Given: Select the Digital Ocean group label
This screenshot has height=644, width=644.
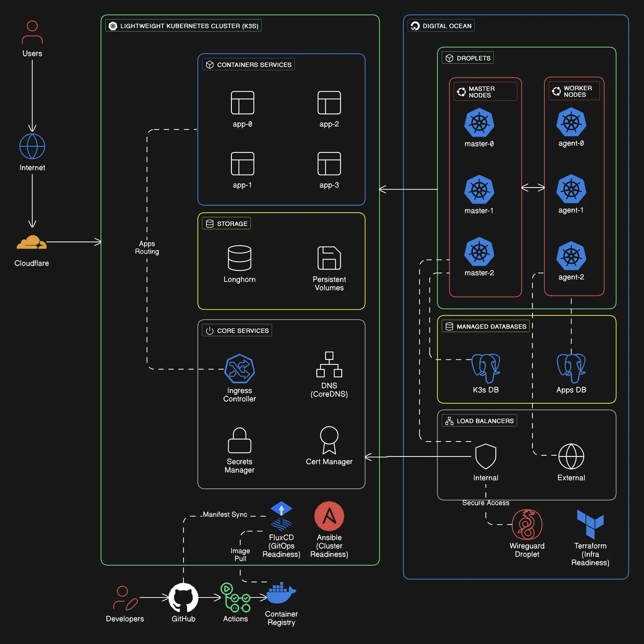Looking at the screenshot, I should 441,26.
